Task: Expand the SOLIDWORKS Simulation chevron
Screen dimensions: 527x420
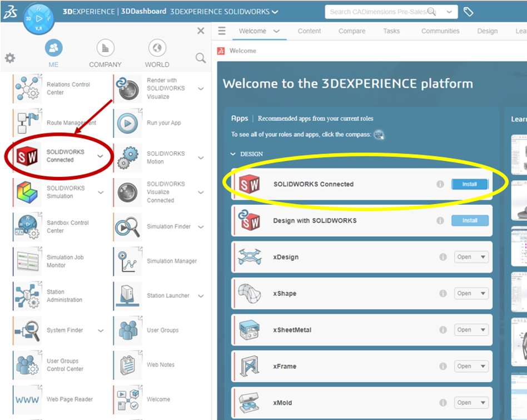Action: 101,192
